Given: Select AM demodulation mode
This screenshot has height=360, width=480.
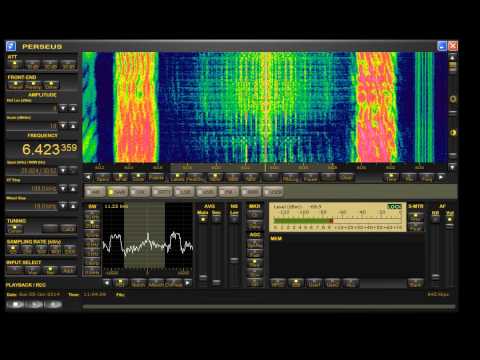Looking at the screenshot, I should tap(95, 192).
